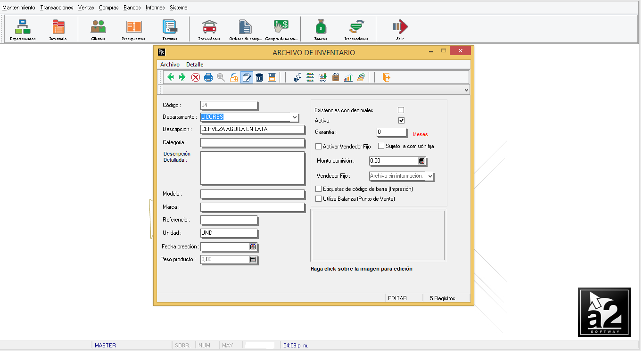The width and height of the screenshot is (644, 362).
Task: Click the orange door exit icon in inventory toolbar
Action: 386,77
